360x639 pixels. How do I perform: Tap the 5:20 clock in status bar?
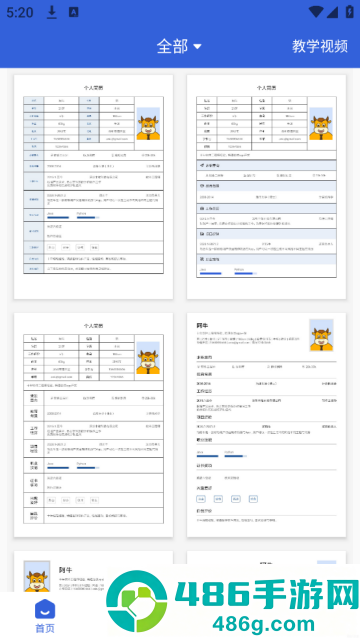pyautogui.click(x=20, y=13)
